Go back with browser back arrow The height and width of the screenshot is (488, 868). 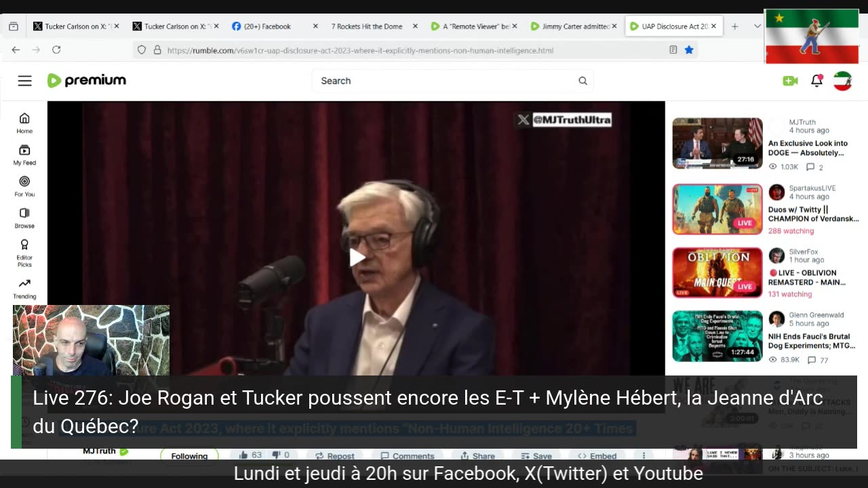(16, 49)
